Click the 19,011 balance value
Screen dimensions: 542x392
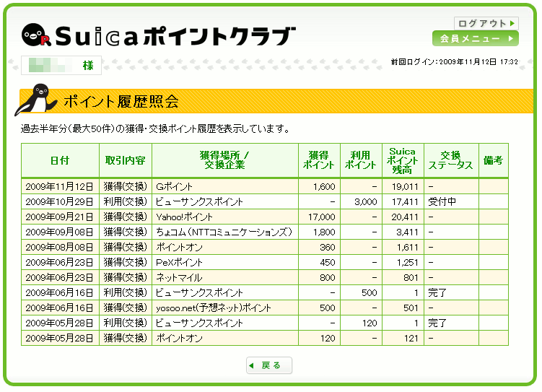(405, 187)
